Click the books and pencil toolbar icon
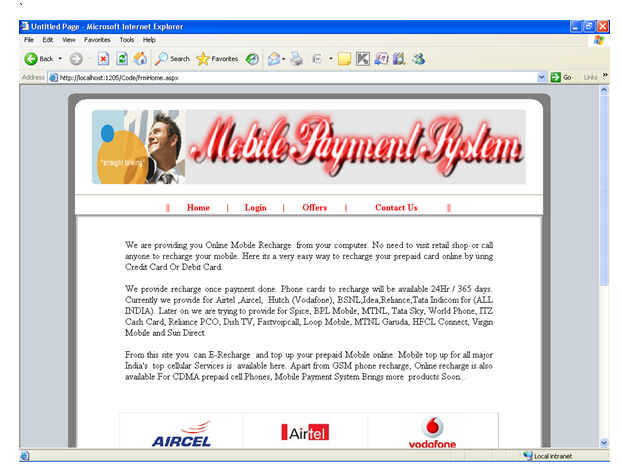622x476 pixels. point(399,59)
